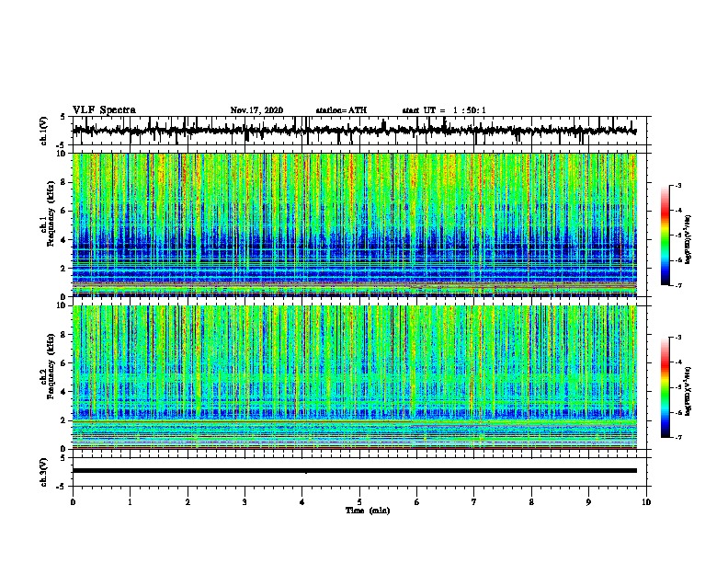The width and height of the screenshot is (728, 563).
Task: Click the ch.2 "Frequency (kHz)" axis label
Action: 51,366
